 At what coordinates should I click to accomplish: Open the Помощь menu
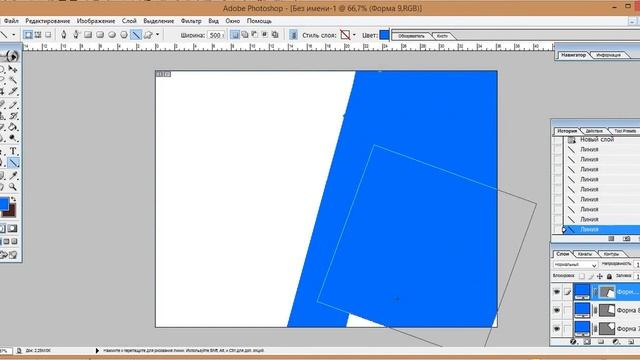coord(259,21)
